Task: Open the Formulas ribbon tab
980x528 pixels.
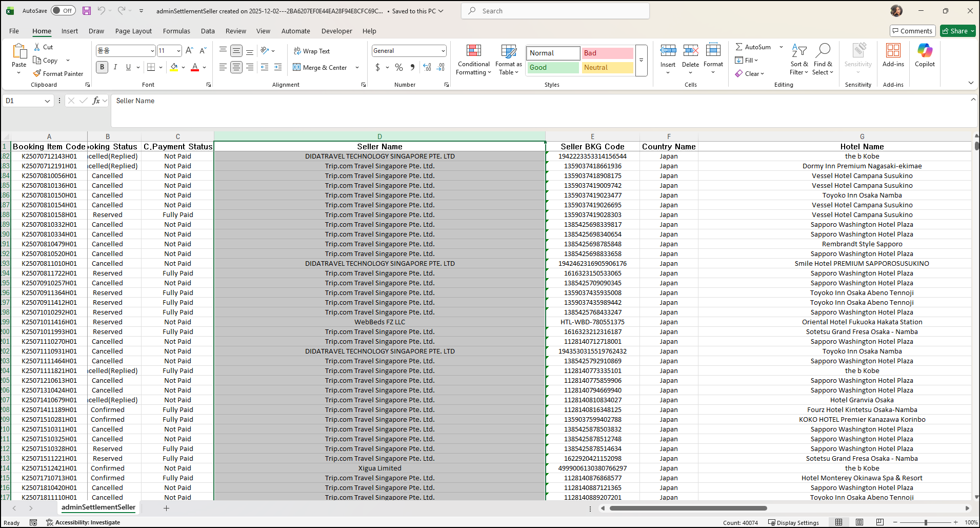Action: tap(176, 31)
